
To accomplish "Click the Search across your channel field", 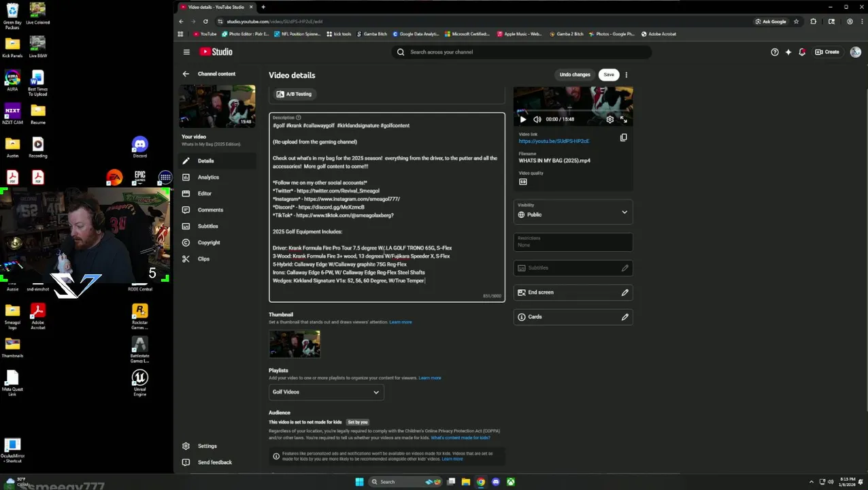I will (x=522, y=52).
